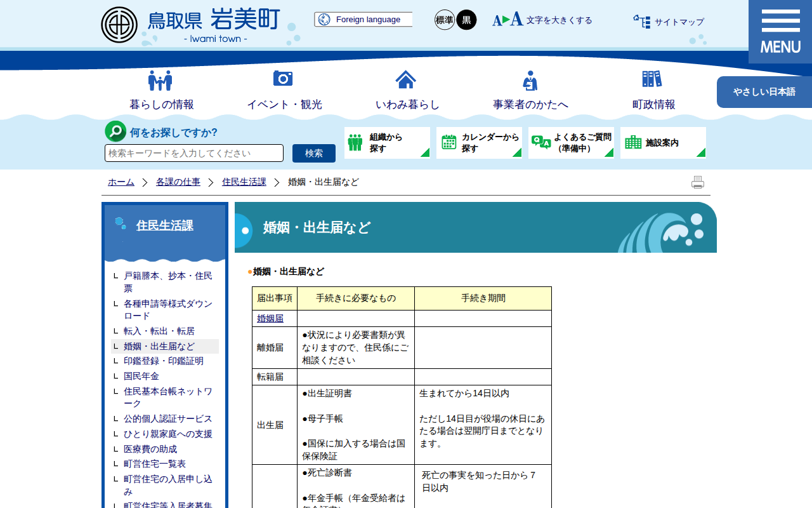This screenshot has width=812, height=508.
Task: Open the サイトマップ sitemap link
Action: point(669,22)
